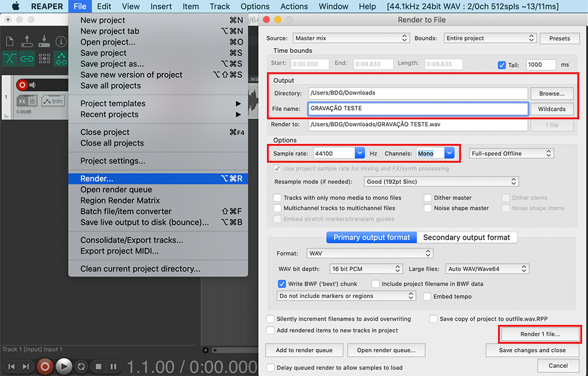Check the Embed tempo box
Viewport: 588px width, 376px height.
427,296
